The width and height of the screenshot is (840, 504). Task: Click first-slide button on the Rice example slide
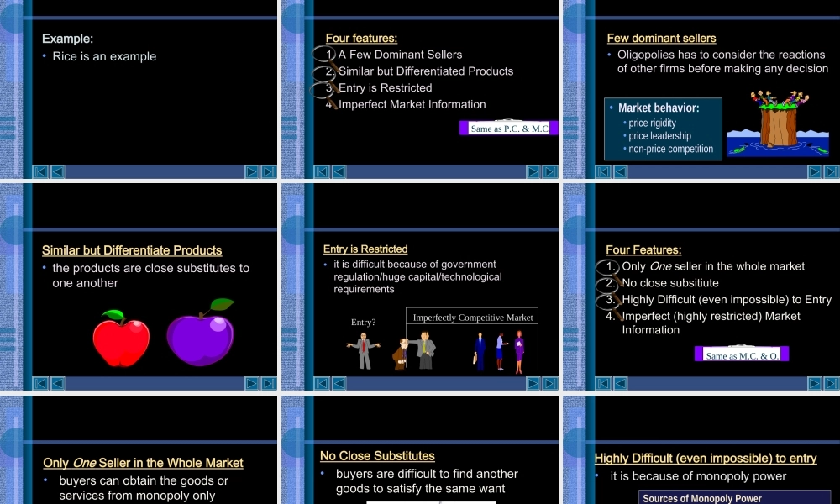40,171
